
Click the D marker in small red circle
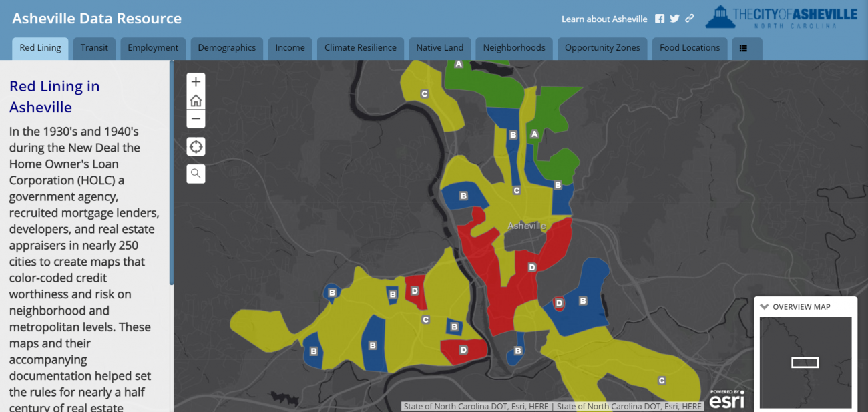click(x=560, y=303)
